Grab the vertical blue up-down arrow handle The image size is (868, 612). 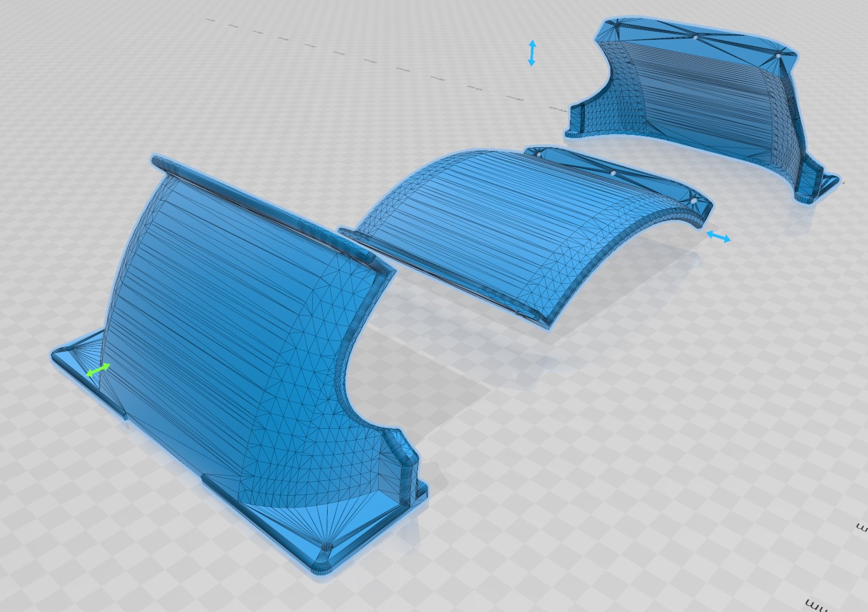pyautogui.click(x=532, y=53)
